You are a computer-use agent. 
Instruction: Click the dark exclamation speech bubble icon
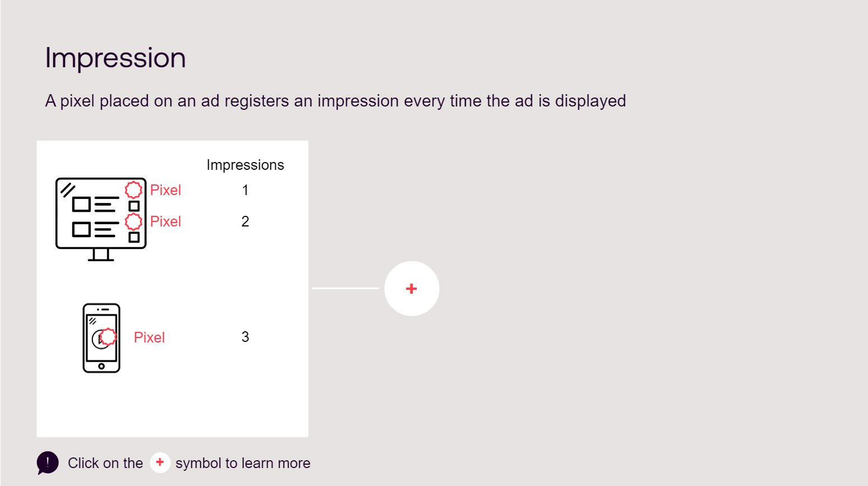click(48, 463)
